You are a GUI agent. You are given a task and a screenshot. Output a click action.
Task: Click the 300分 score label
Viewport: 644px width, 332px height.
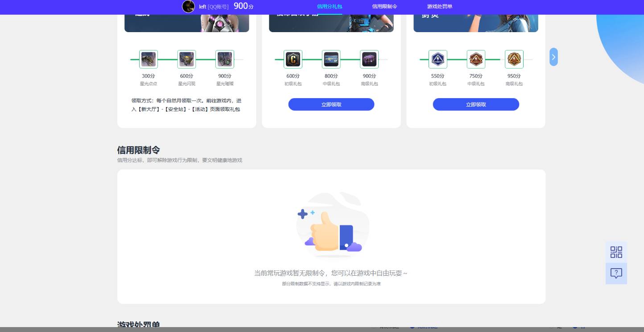149,76
